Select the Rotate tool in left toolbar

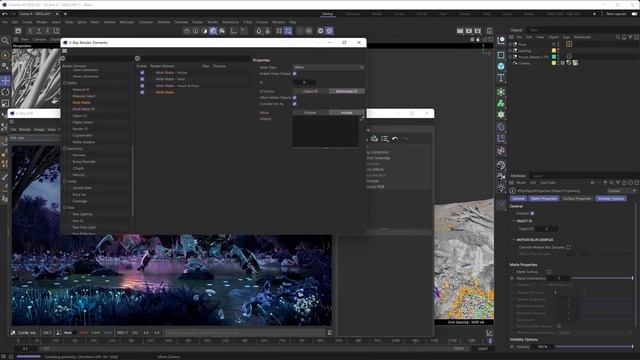[x=5, y=92]
